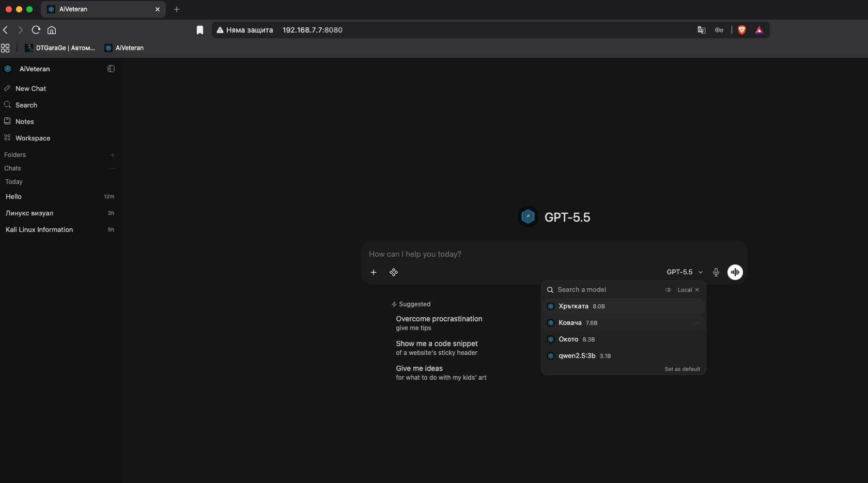Close the AiVeteran browser tab

point(158,9)
